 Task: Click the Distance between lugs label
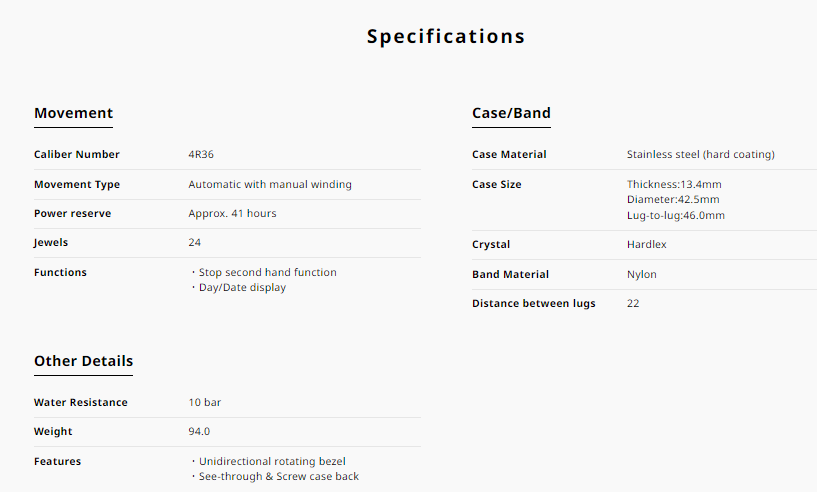[533, 304]
